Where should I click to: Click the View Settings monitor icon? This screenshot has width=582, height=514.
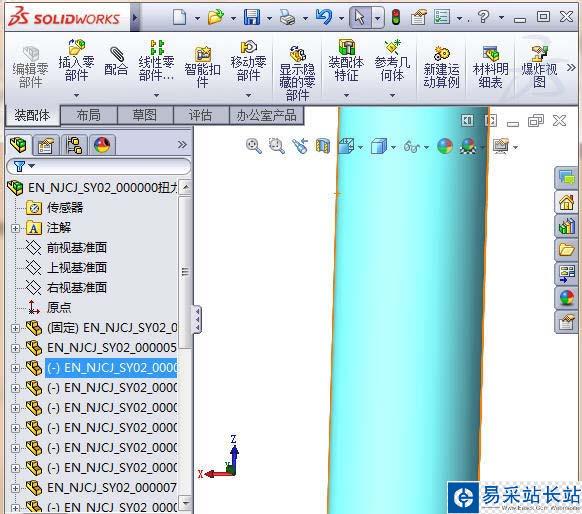click(501, 146)
